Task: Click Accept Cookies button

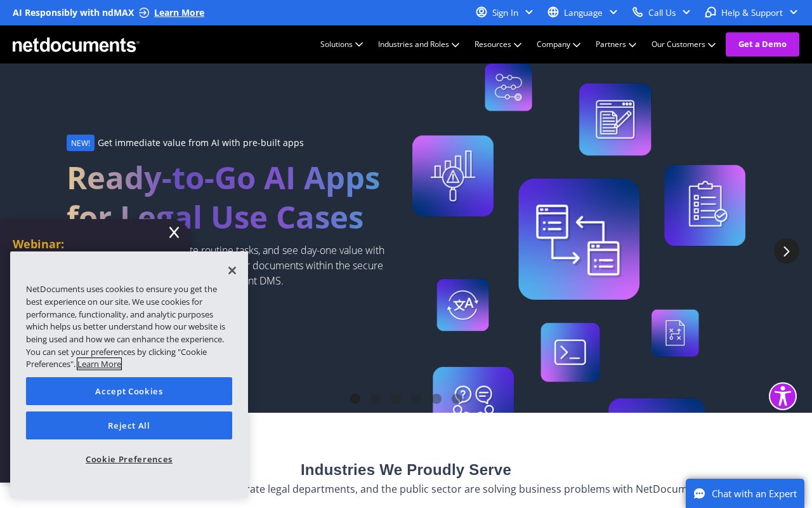Action: tap(129, 391)
